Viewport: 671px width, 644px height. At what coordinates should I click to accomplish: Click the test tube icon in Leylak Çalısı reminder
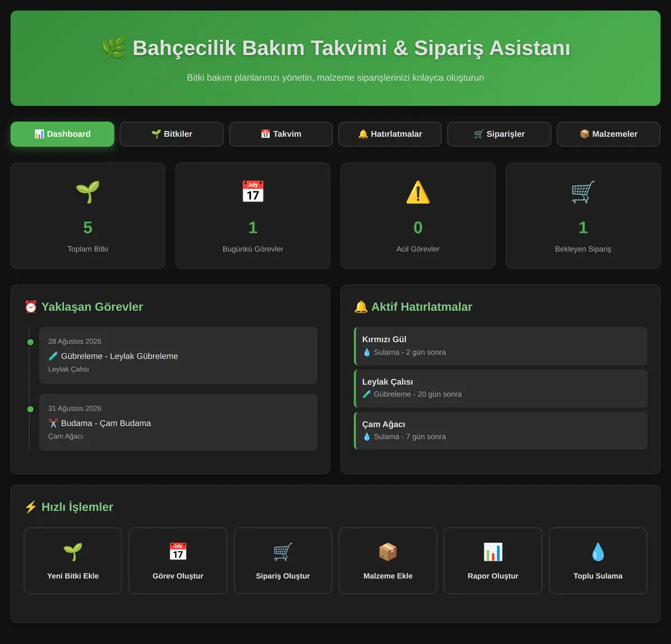pyautogui.click(x=367, y=394)
